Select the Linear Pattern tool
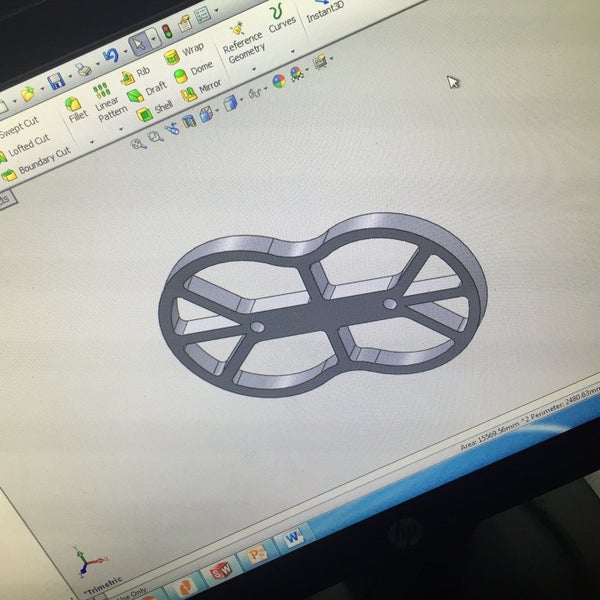600x600 pixels. pos(108,103)
